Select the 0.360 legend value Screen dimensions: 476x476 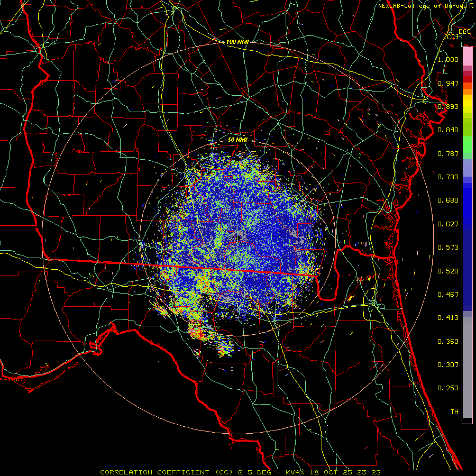pos(448,342)
